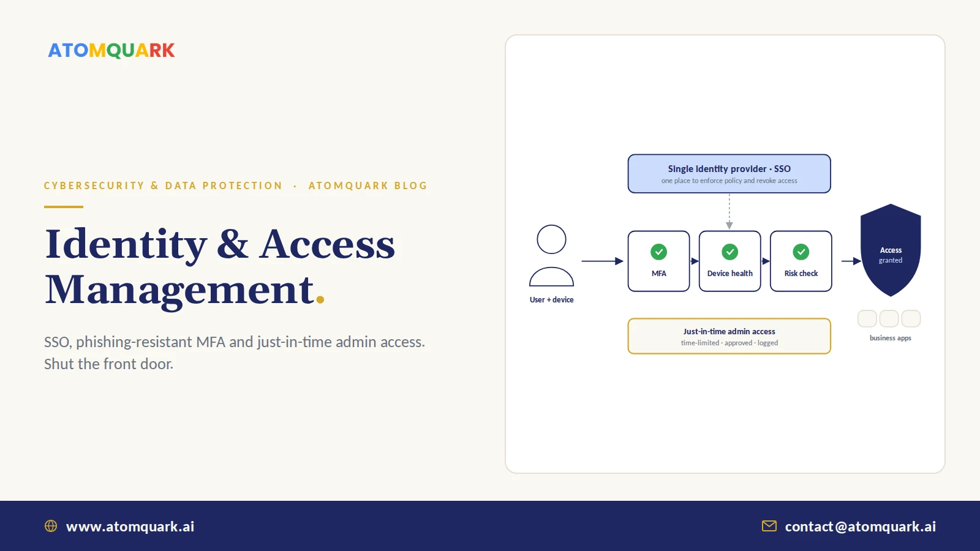
Task: Select the MFA box
Action: [659, 261]
